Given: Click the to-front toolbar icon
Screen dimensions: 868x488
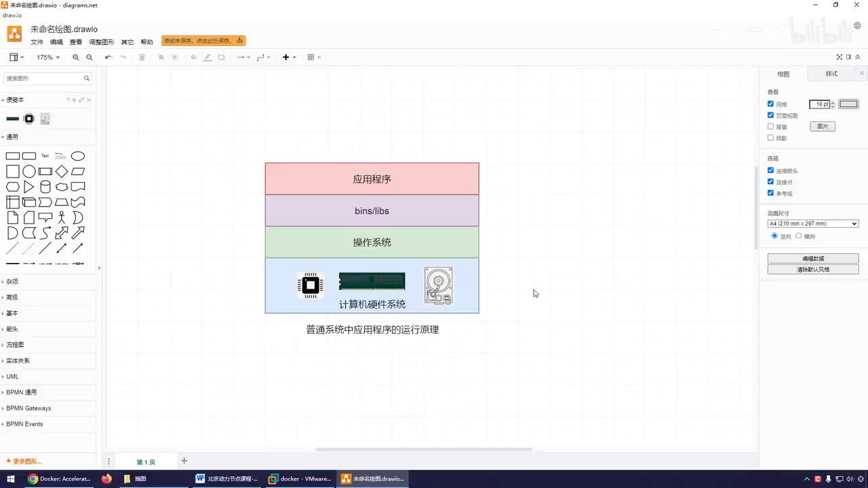Looking at the screenshot, I should [161, 58].
